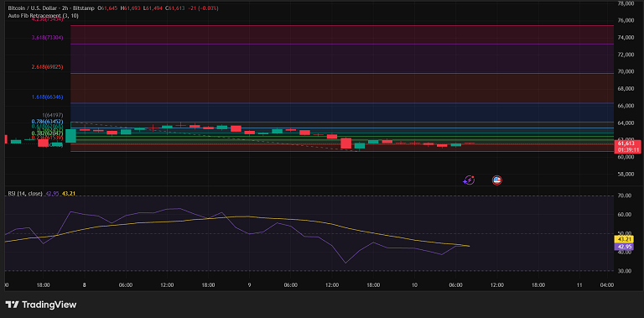Select the 1(64197) Fibonacci level label

point(53,115)
